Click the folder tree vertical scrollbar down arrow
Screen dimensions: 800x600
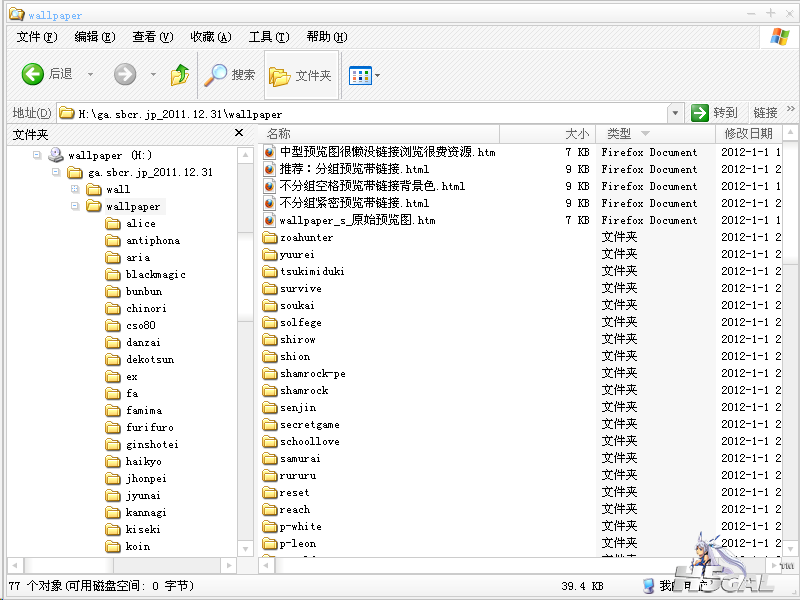pos(245,549)
